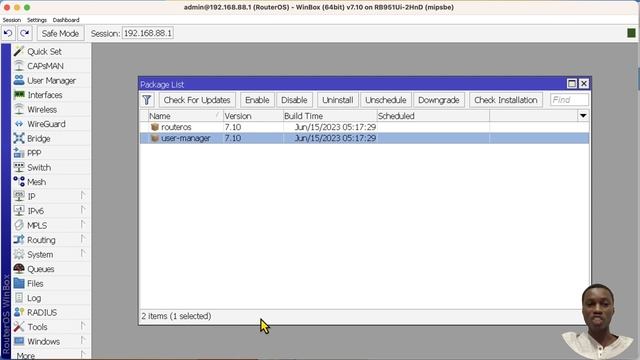The width and height of the screenshot is (640, 360).
Task: Open User Manager people icon
Action: click(19, 80)
